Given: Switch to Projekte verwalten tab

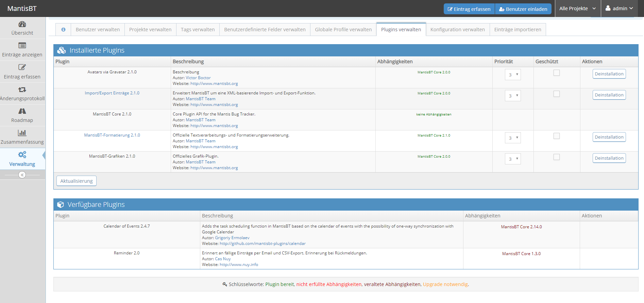Looking at the screenshot, I should tap(150, 30).
